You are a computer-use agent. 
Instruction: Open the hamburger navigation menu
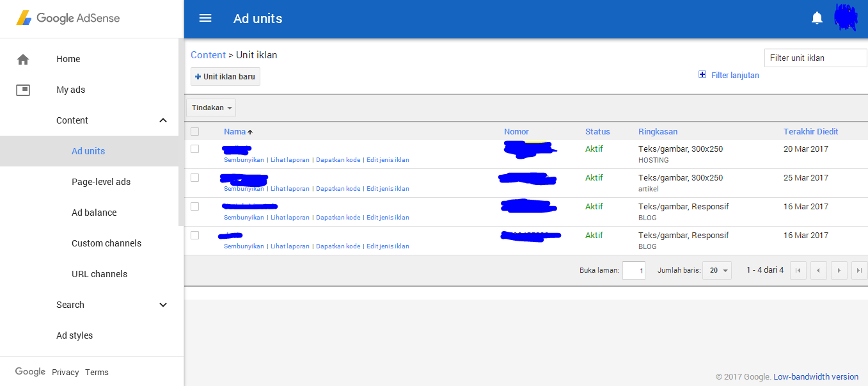(x=205, y=18)
